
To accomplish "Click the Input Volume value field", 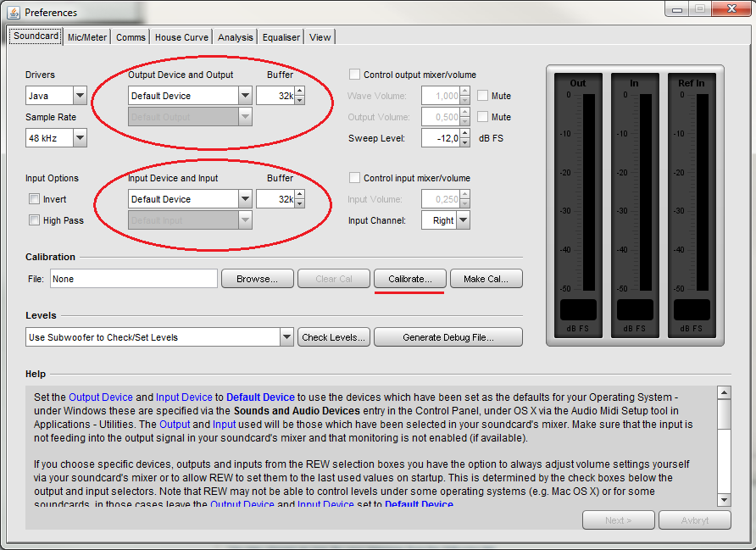I will pos(441,198).
